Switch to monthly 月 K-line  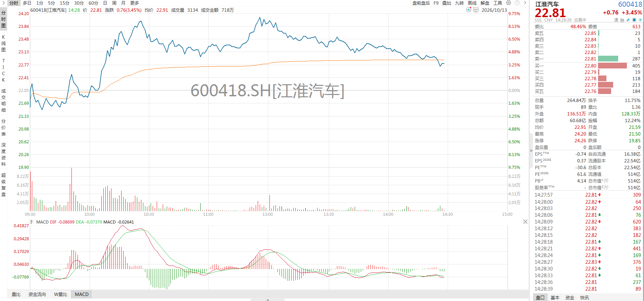coord(123,3)
